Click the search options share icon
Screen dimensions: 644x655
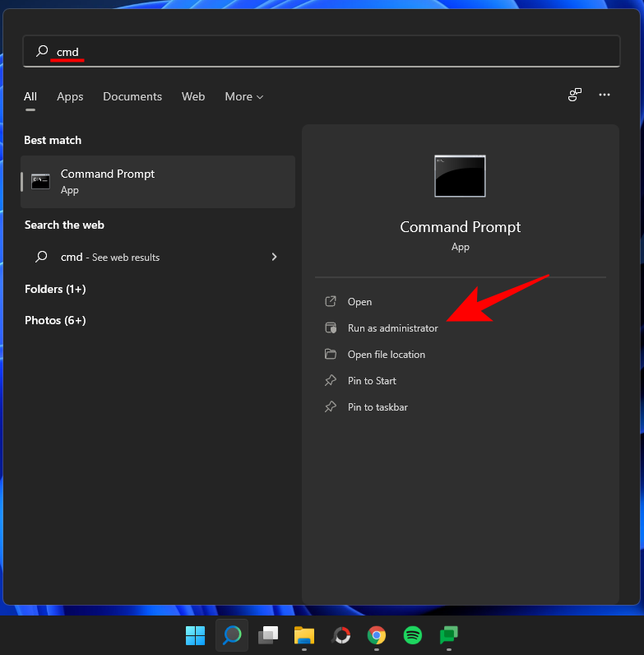(x=575, y=95)
